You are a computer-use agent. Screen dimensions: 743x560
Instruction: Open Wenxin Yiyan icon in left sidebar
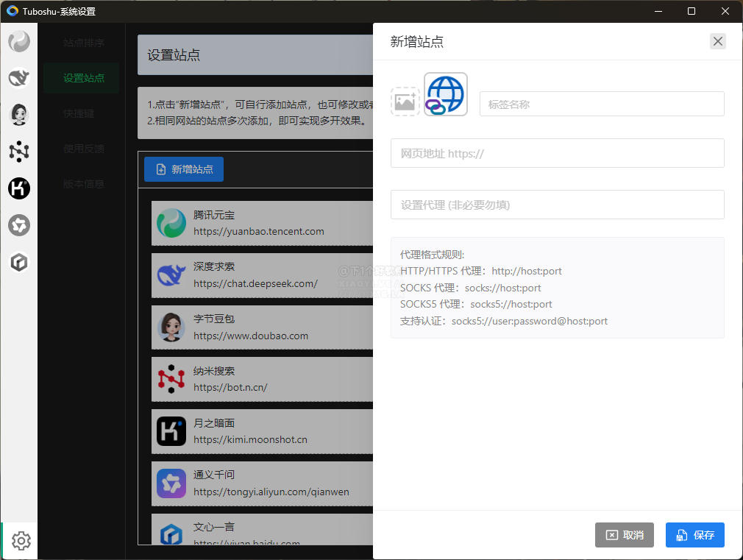[x=19, y=262]
